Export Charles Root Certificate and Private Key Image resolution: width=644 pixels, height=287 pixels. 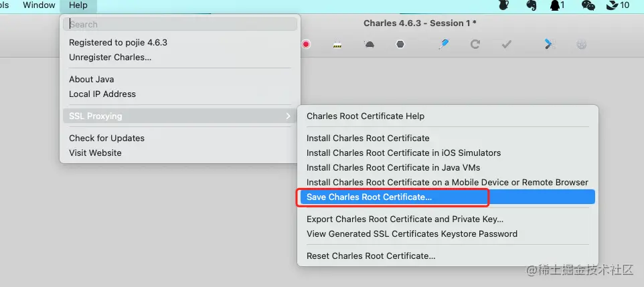click(448, 219)
